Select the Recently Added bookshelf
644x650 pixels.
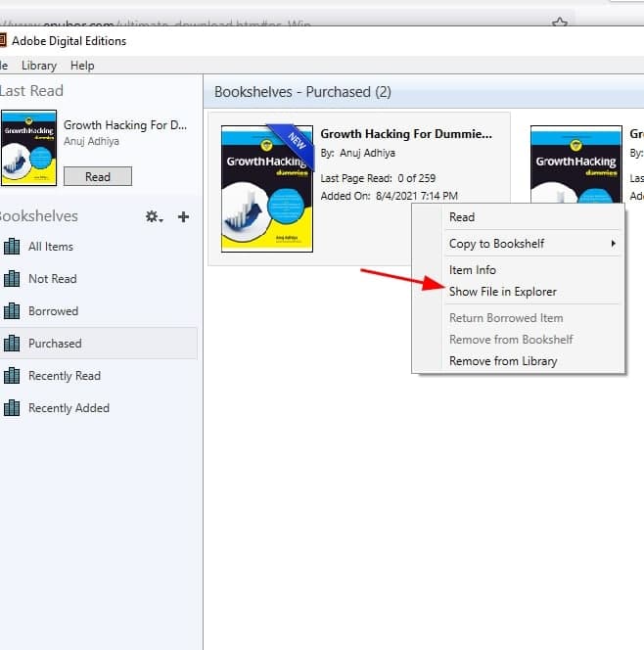[x=98, y=408]
